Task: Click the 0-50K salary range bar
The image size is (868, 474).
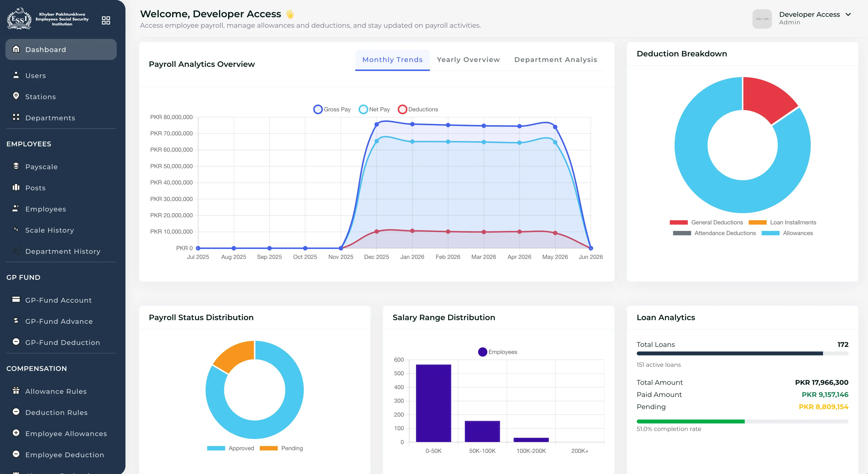Action: pyautogui.click(x=433, y=403)
